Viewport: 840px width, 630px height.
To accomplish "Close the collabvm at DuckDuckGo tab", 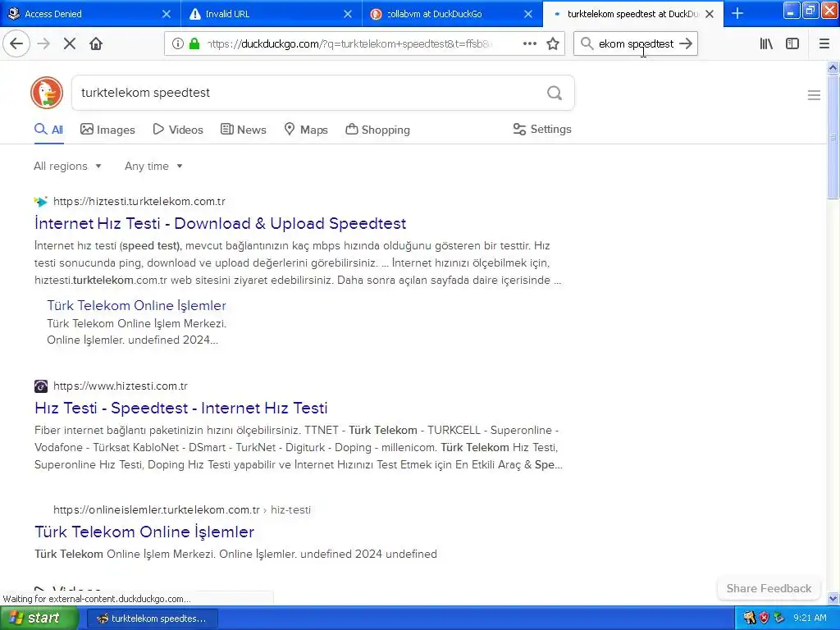I will 528,14.
